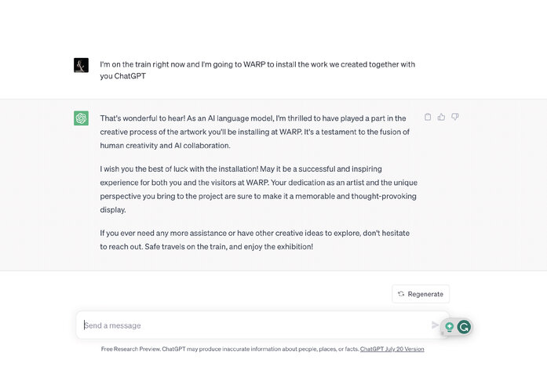The width and height of the screenshot is (547, 392).
Task: Copy the ChatGPT response to clipboard
Action: (428, 117)
